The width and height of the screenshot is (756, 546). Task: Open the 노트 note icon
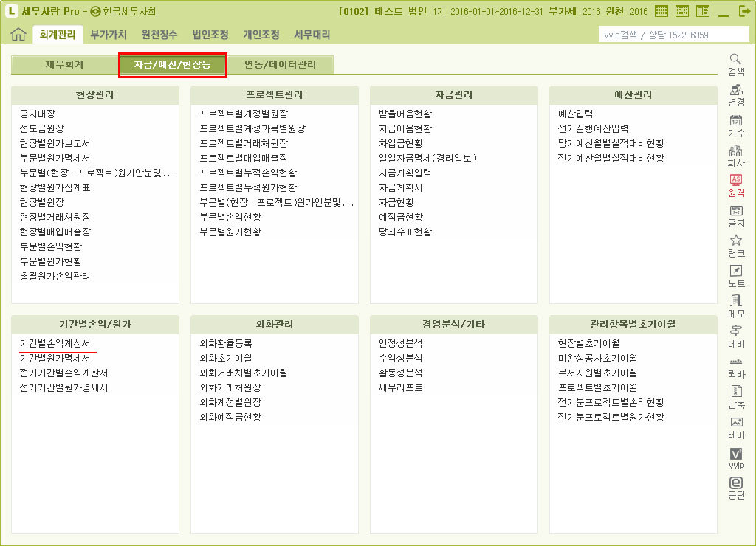[736, 277]
